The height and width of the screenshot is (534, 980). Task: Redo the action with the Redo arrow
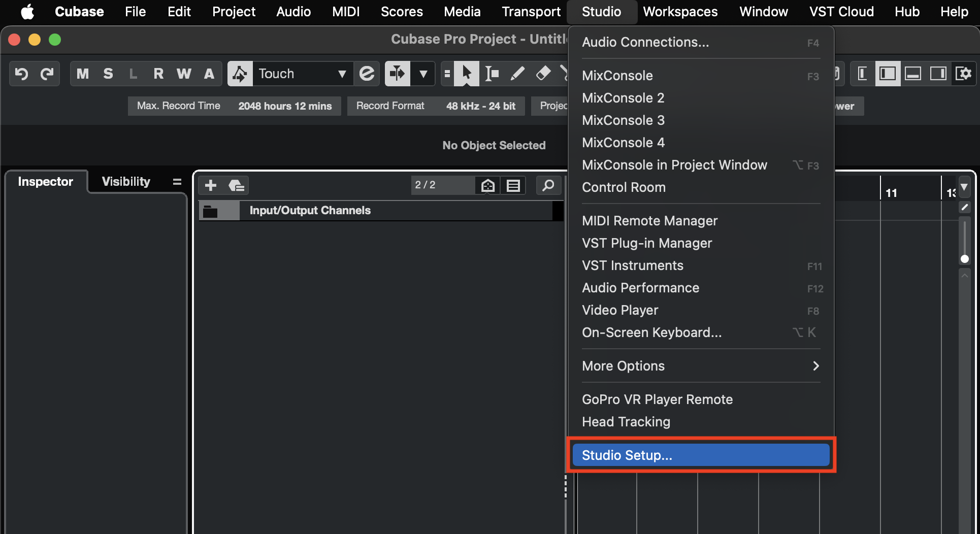[47, 74]
